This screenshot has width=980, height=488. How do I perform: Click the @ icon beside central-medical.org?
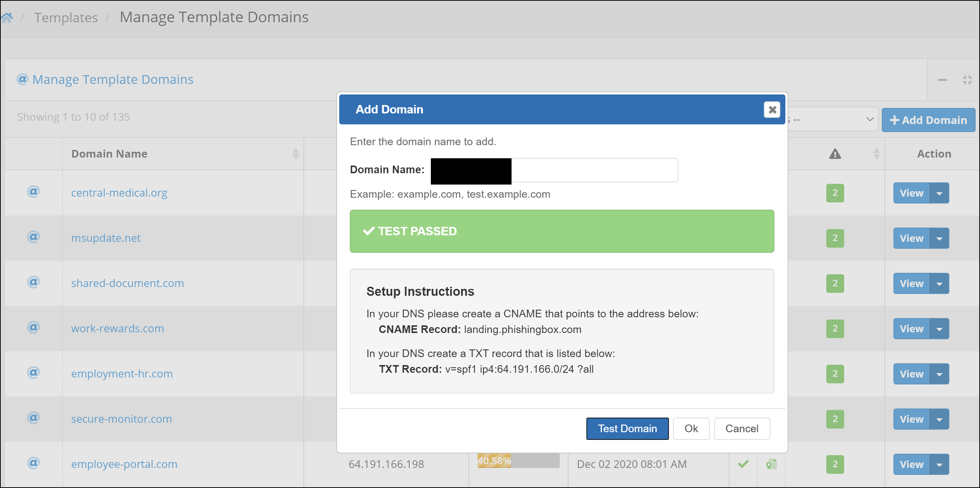[x=34, y=191]
